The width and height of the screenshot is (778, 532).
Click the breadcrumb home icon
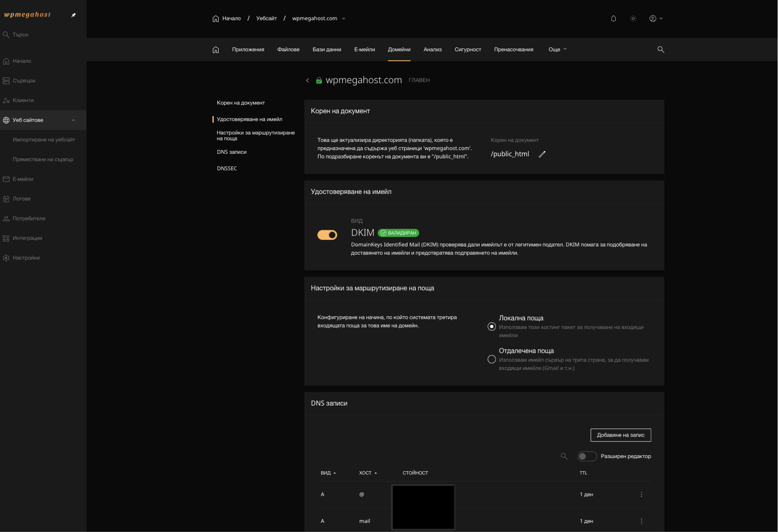point(215,19)
